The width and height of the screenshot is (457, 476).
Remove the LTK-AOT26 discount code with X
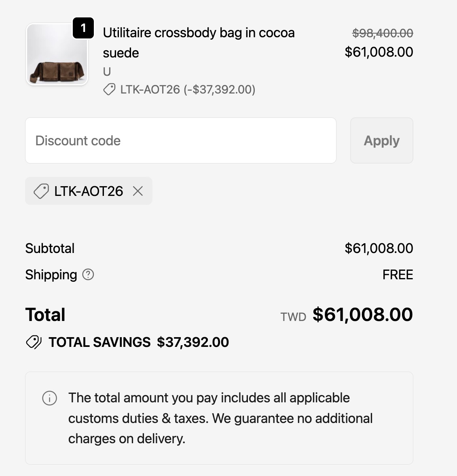pyautogui.click(x=138, y=191)
